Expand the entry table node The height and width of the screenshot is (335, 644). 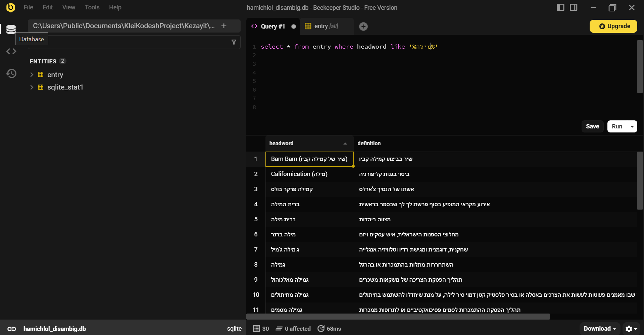coord(32,75)
